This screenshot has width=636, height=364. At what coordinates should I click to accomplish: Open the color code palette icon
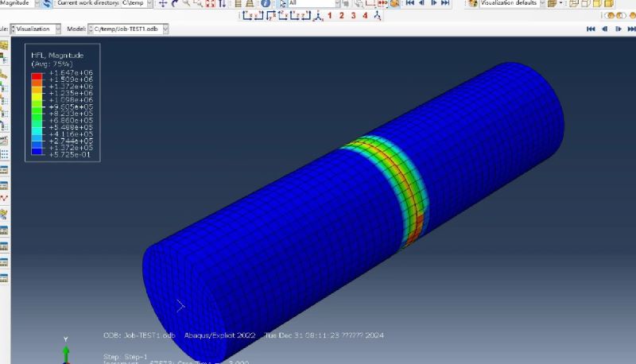[x=473, y=3]
